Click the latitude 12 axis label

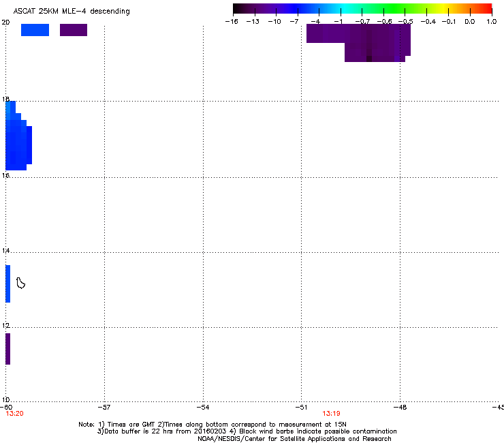(5, 326)
